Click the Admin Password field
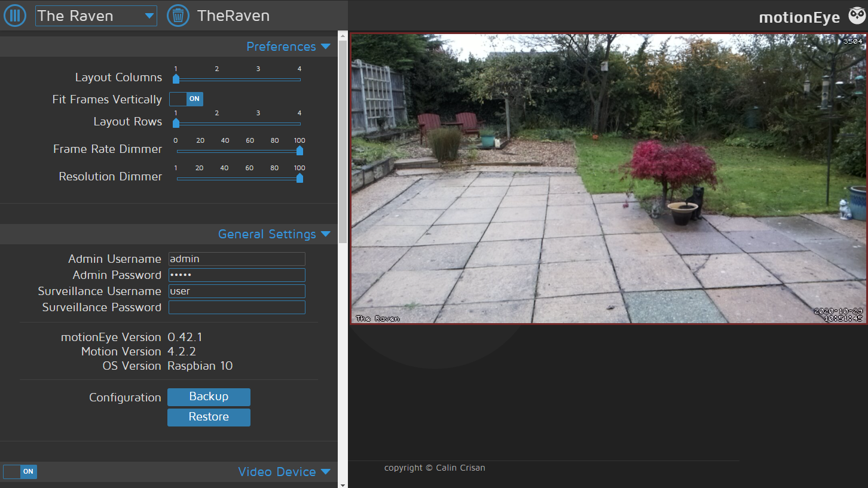The height and width of the screenshot is (488, 868). coord(237,275)
